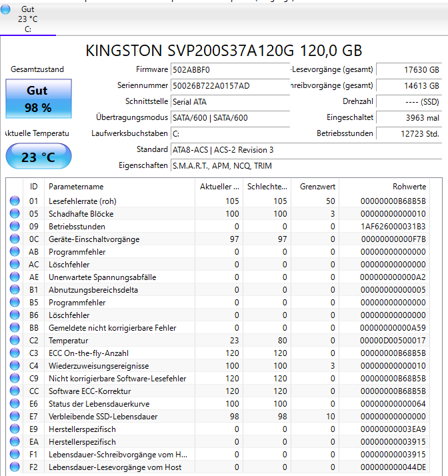Screen dimensions: 448x476
Task: Click the status orb for Unerwartete Spannungsabfälle
Action: (15, 277)
